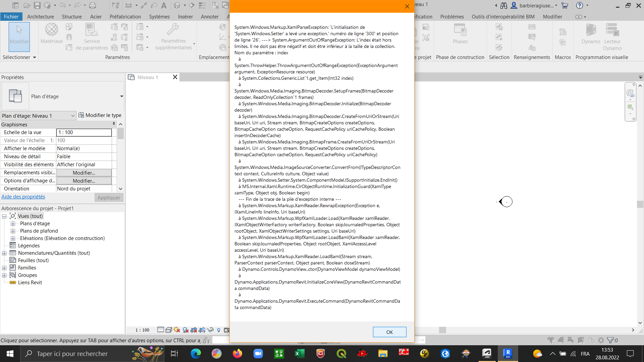
Task: Select Nomenclatures/Quantités (tout) in project browser
Action: 54,253
